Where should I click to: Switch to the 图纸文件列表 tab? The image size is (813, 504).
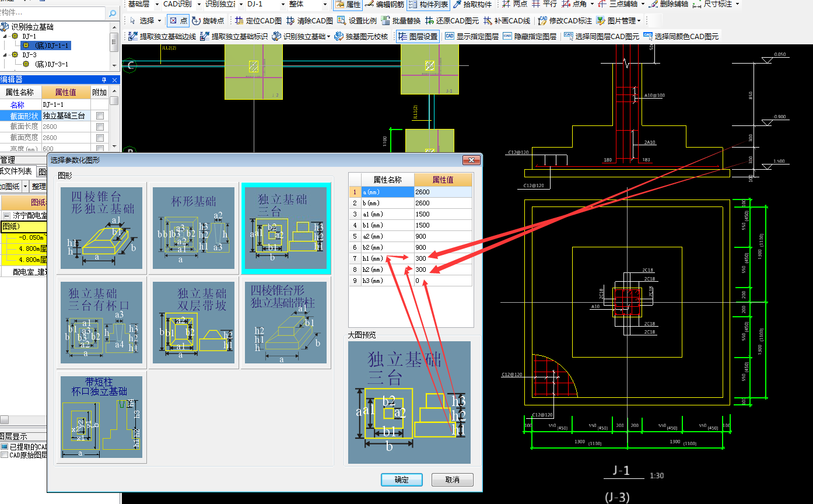coord(16,171)
